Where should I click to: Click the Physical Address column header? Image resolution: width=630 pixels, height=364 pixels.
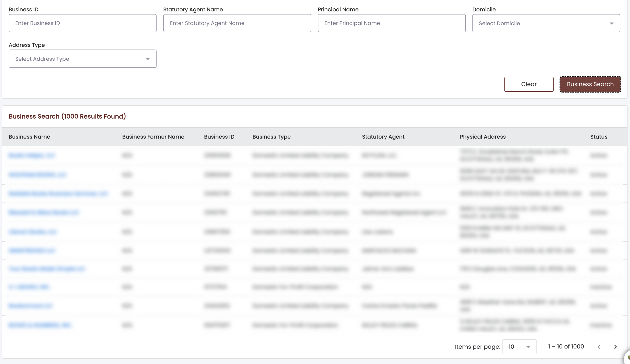[483, 137]
